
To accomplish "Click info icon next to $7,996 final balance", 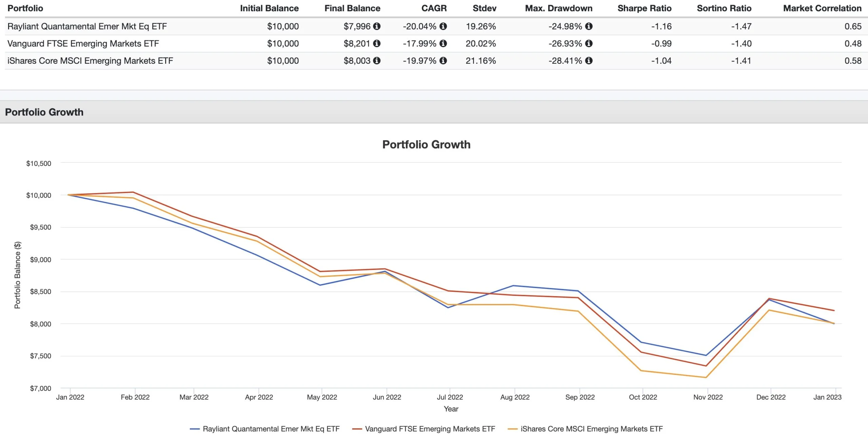I will coord(377,26).
